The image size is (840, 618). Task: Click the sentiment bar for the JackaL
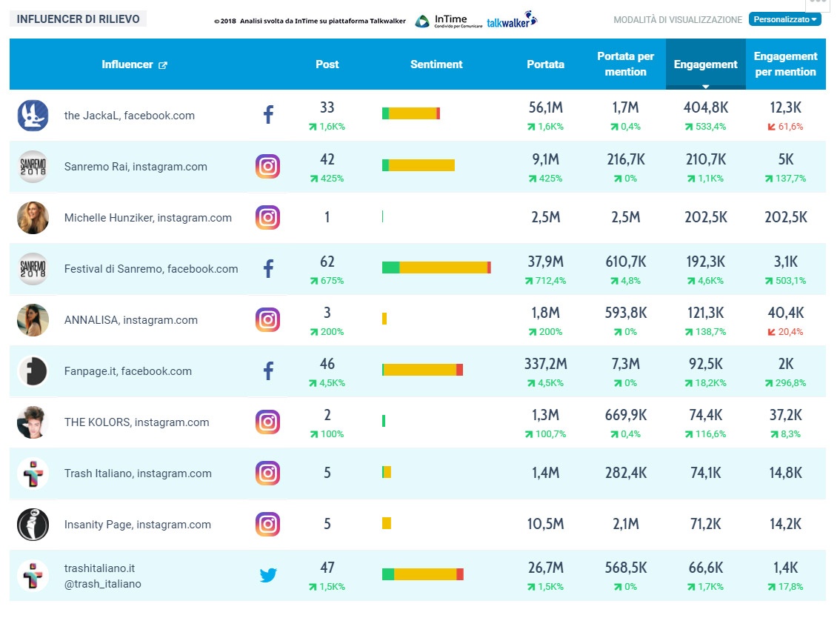pos(411,113)
